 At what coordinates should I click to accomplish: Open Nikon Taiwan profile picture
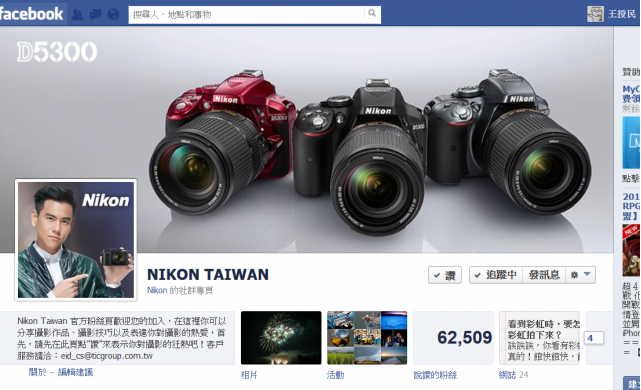click(76, 240)
